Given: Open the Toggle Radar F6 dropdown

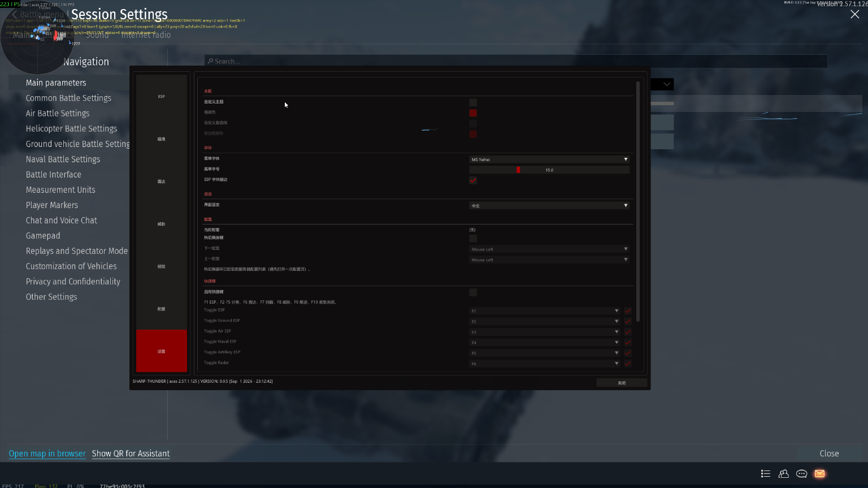Looking at the screenshot, I should (x=544, y=364).
